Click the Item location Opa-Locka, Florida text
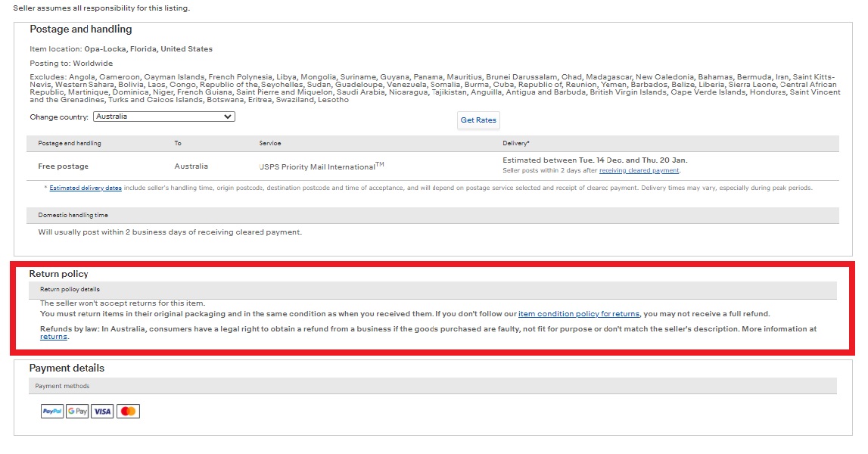 [x=120, y=48]
